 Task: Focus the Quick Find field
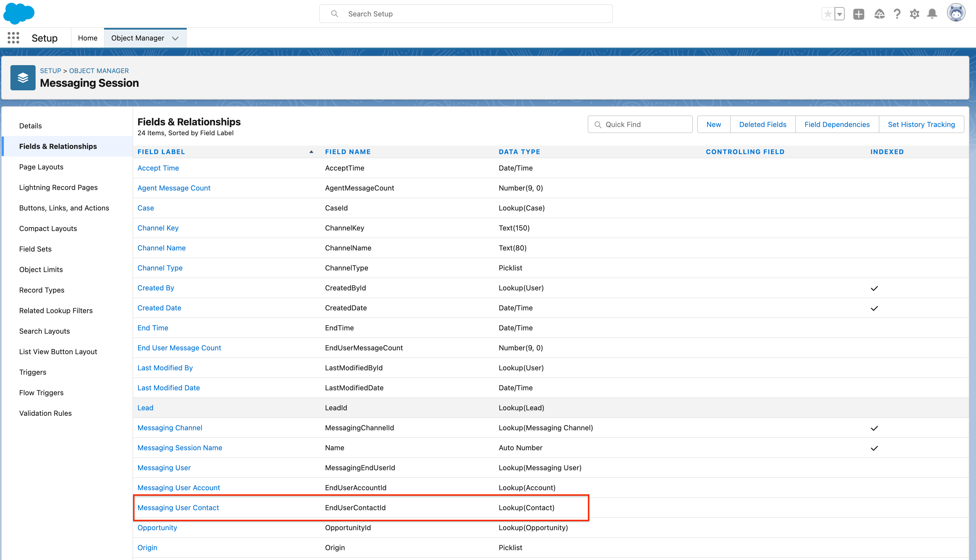click(x=640, y=125)
